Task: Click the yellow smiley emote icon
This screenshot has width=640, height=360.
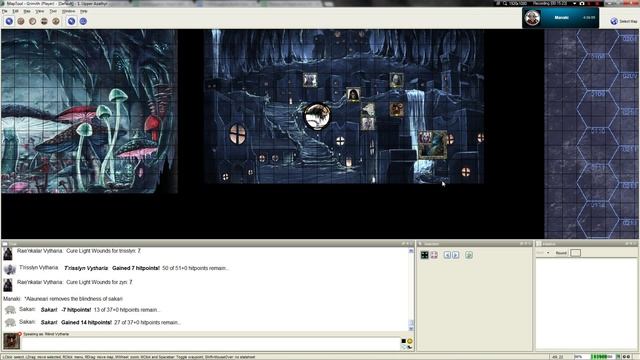Action: click(410, 341)
